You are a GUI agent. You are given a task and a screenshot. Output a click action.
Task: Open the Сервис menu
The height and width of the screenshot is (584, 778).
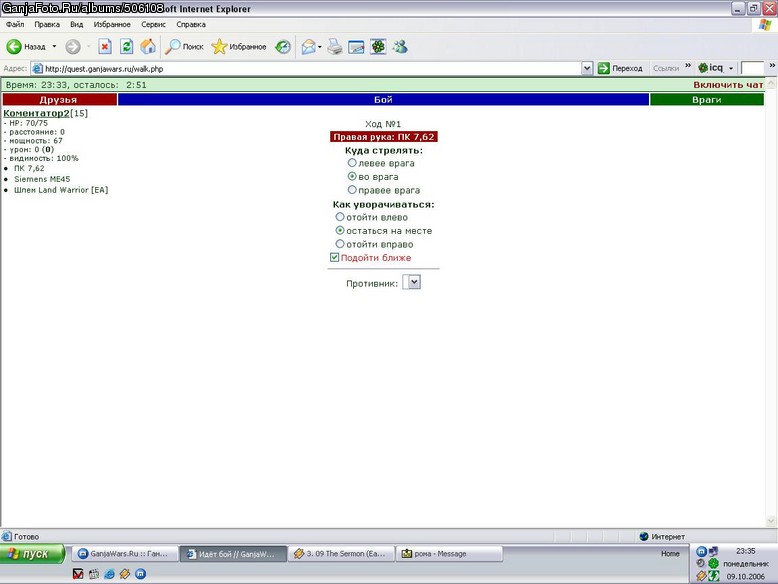tap(153, 24)
